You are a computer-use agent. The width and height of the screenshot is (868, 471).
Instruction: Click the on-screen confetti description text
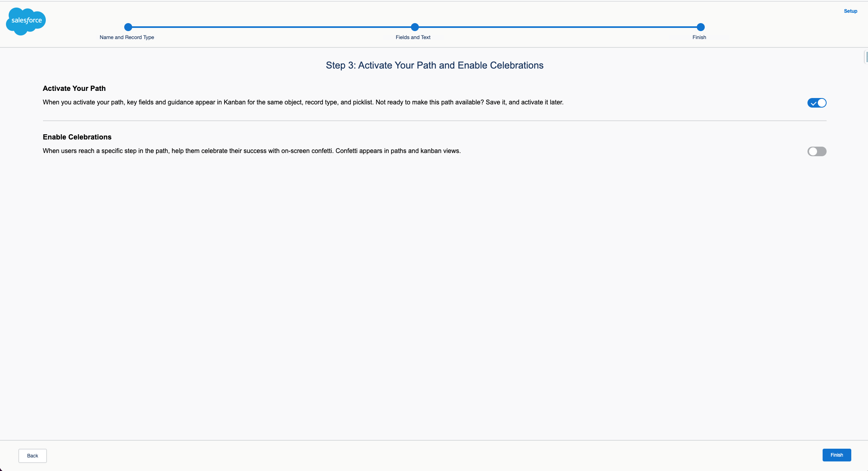(251, 151)
